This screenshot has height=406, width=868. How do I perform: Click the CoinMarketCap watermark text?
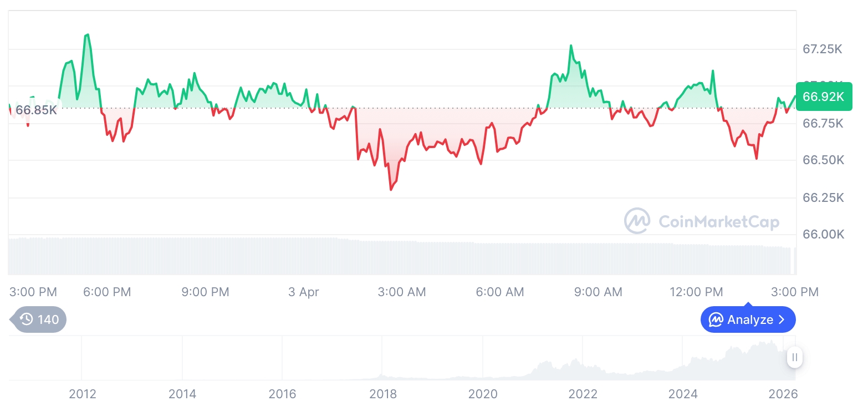coord(719,222)
